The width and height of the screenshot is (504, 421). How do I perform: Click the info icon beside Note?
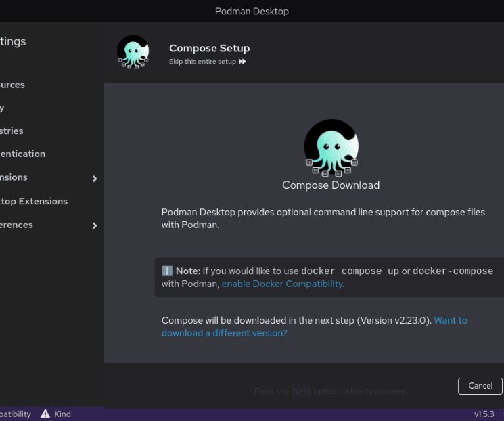pyautogui.click(x=167, y=271)
